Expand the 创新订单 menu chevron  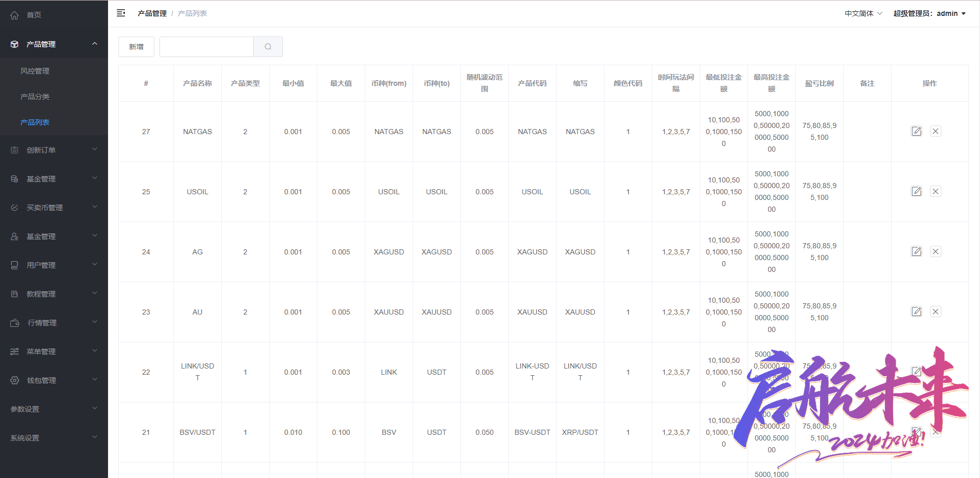coord(95,150)
